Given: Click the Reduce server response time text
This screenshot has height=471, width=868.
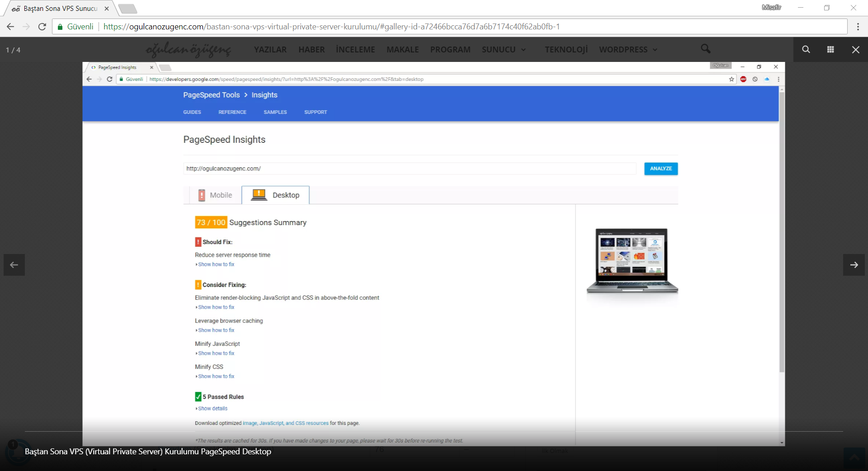Looking at the screenshot, I should (x=232, y=255).
